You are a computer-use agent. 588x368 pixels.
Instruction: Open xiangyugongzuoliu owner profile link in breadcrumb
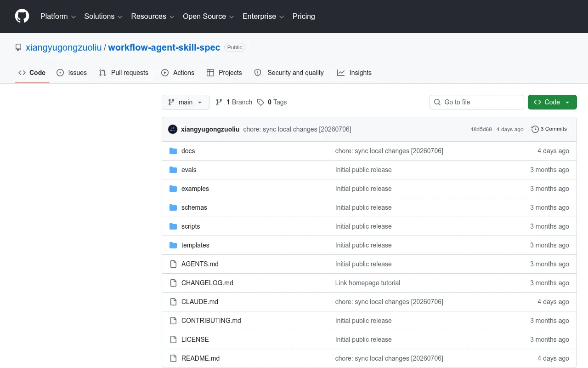[63, 47]
